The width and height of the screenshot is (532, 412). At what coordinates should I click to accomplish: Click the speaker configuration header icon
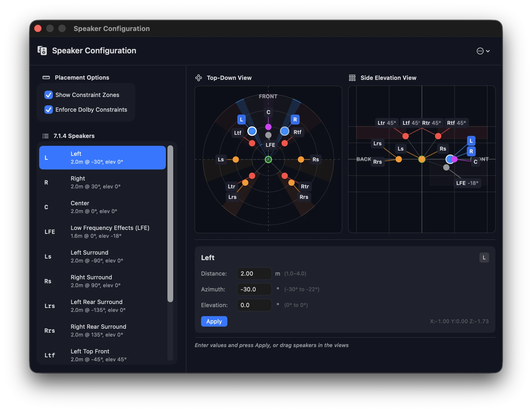tap(42, 50)
